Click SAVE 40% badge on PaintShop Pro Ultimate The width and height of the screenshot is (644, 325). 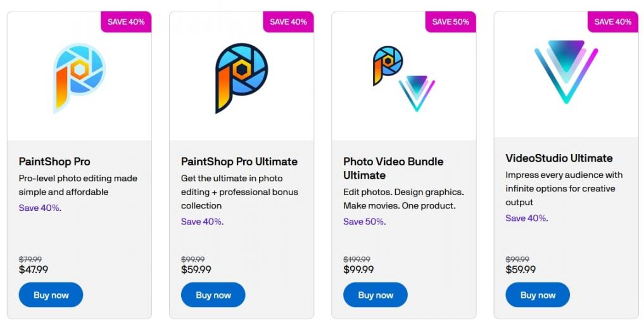pyautogui.click(x=288, y=22)
